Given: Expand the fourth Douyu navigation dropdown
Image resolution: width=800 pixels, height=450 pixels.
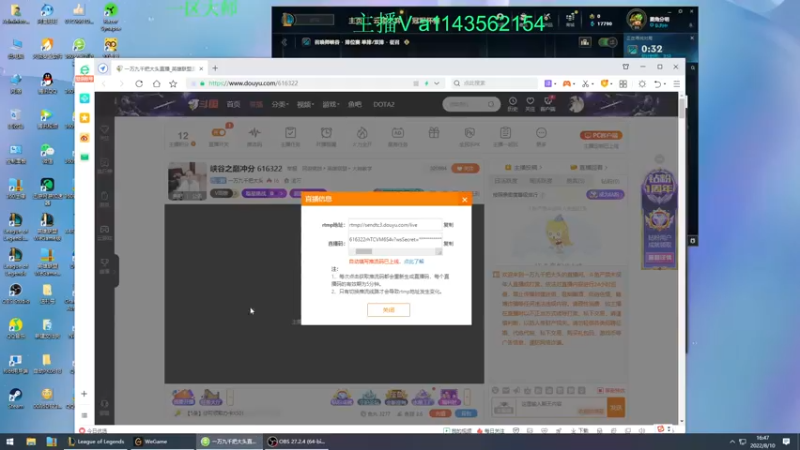Looking at the screenshot, I should pos(305,104).
